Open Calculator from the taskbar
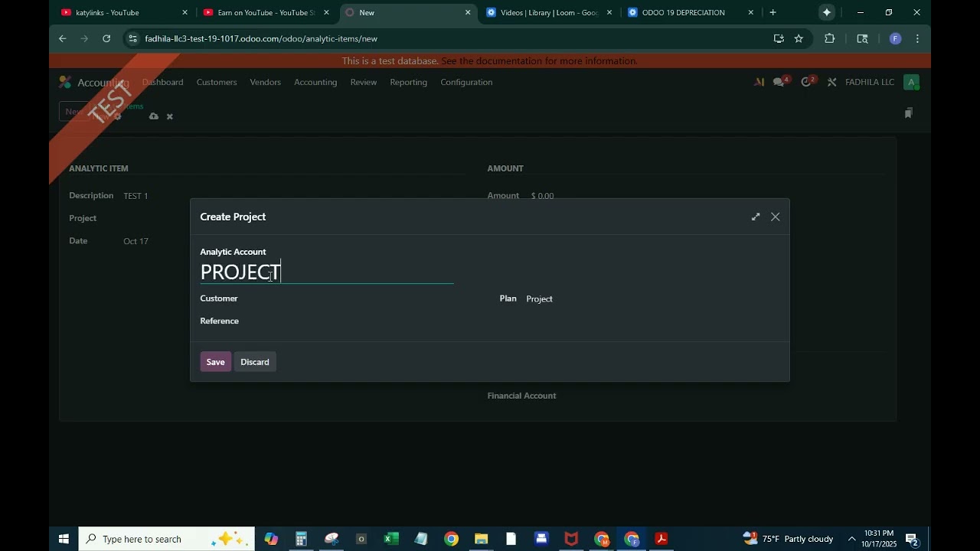This screenshot has height=551, width=980. pyautogui.click(x=301, y=539)
